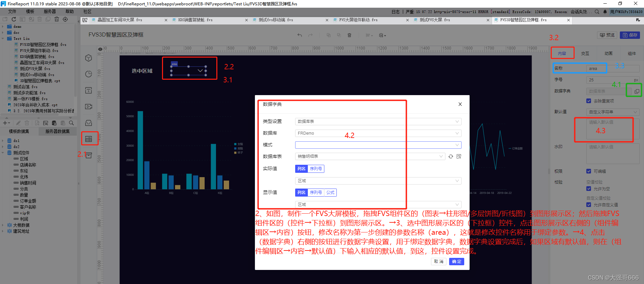The image size is (644, 284).
Task: Open the 默认值 自定义字符串 dropdown
Action: (613, 112)
